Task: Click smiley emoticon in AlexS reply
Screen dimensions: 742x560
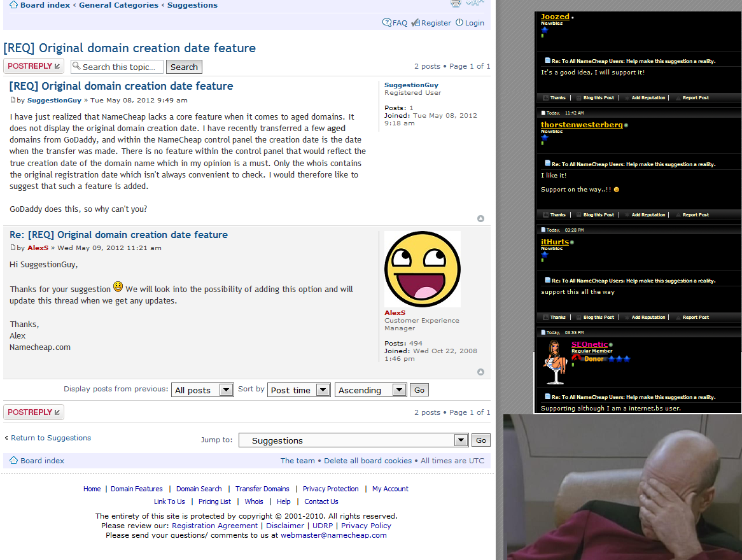Action: pos(118,287)
